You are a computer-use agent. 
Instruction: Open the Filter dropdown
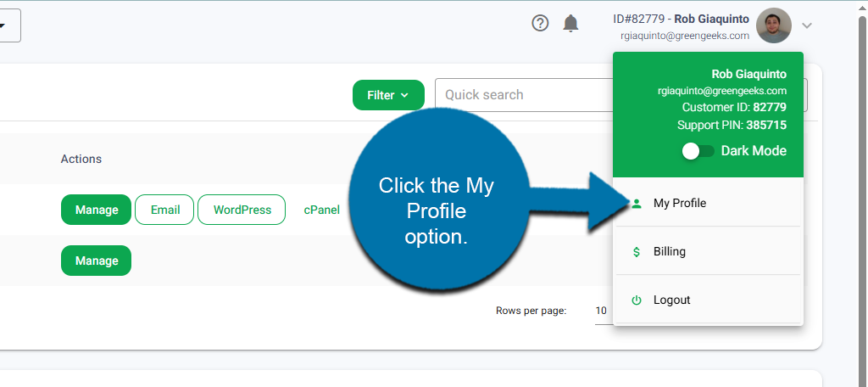click(x=388, y=95)
